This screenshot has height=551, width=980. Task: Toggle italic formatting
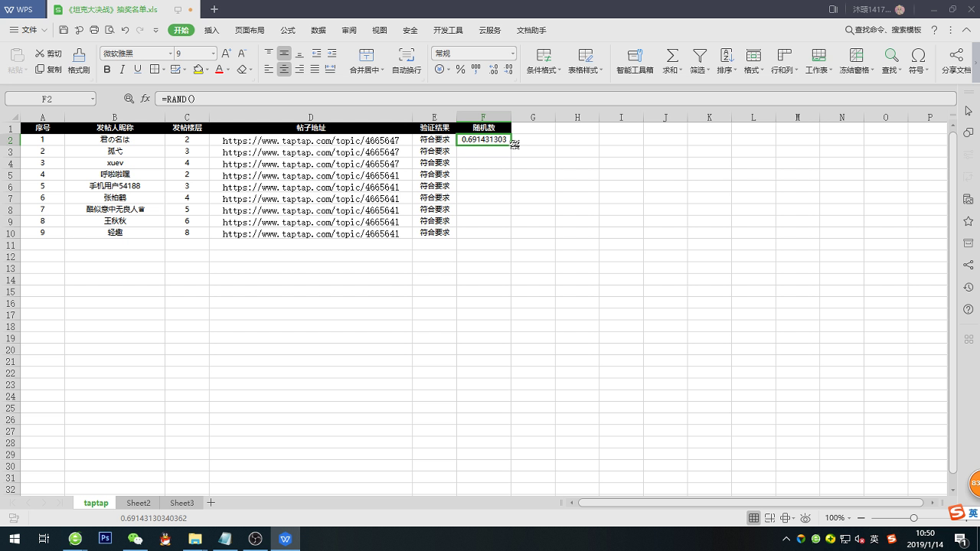click(122, 70)
